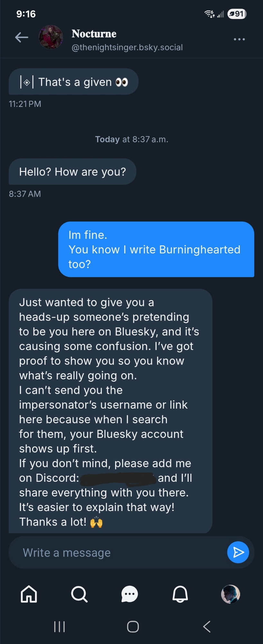The image size is (263, 644).
Task: Tap the back arrow in chat header
Action: [22, 38]
